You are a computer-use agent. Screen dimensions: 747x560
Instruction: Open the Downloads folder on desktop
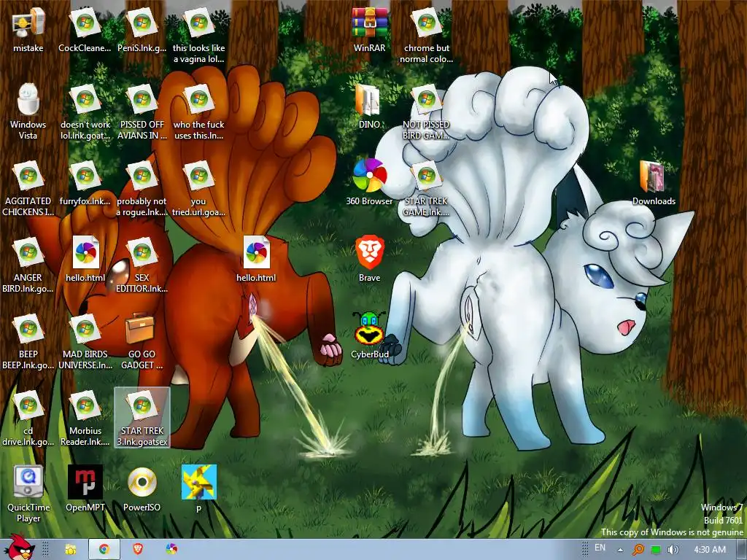pos(654,183)
